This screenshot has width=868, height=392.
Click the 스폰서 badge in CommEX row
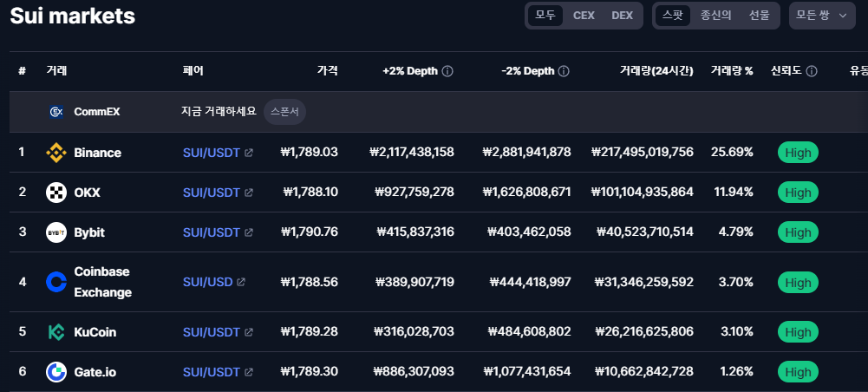coord(284,112)
